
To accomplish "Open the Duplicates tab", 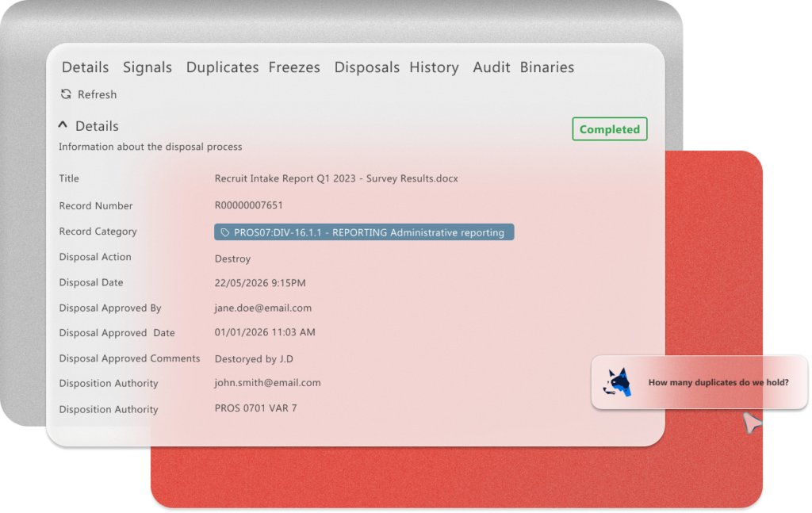I will point(222,67).
